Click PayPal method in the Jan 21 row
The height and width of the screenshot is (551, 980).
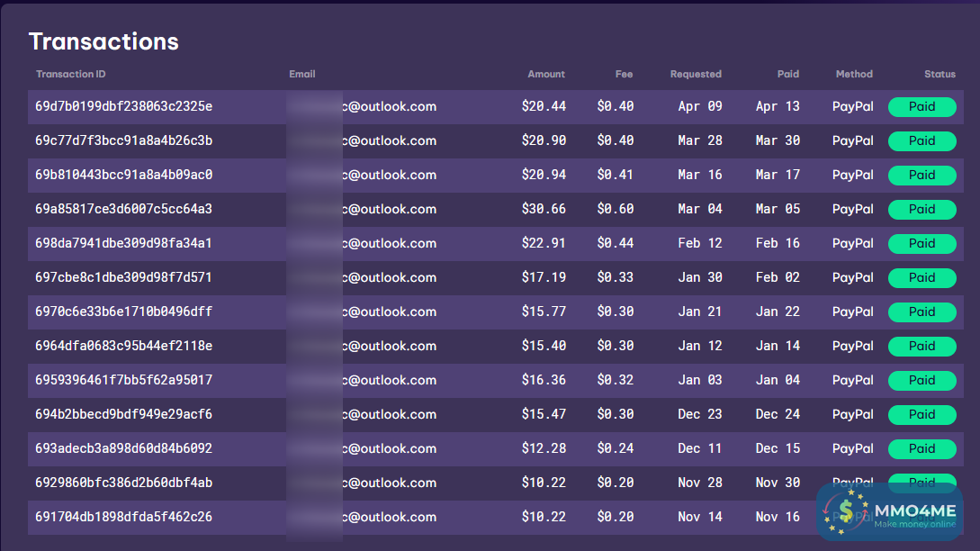pyautogui.click(x=852, y=312)
